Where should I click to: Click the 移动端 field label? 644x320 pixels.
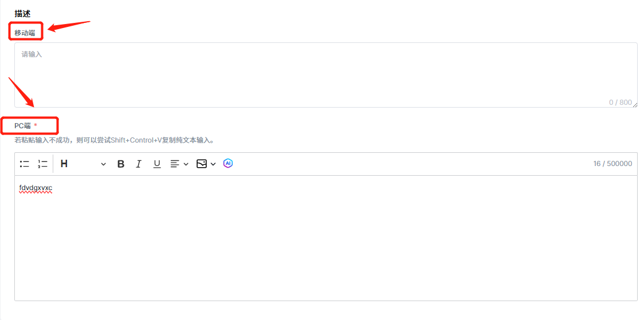coord(25,33)
